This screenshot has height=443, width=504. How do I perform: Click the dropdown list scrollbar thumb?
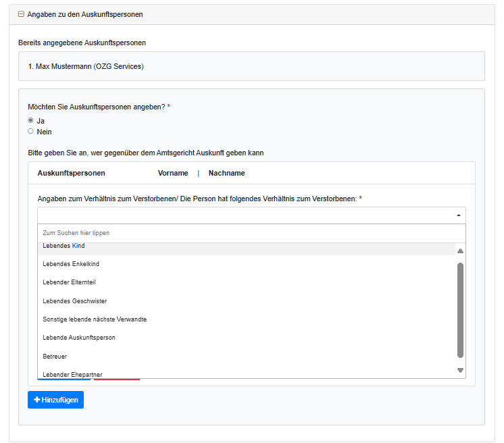460,309
